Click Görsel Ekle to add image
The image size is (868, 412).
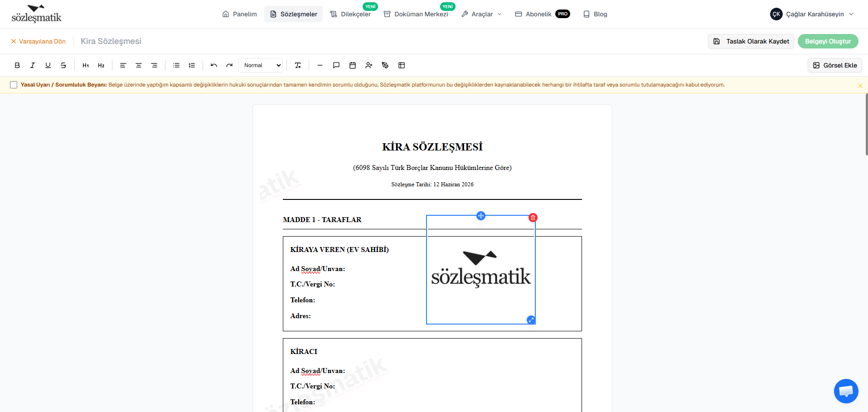[835, 65]
